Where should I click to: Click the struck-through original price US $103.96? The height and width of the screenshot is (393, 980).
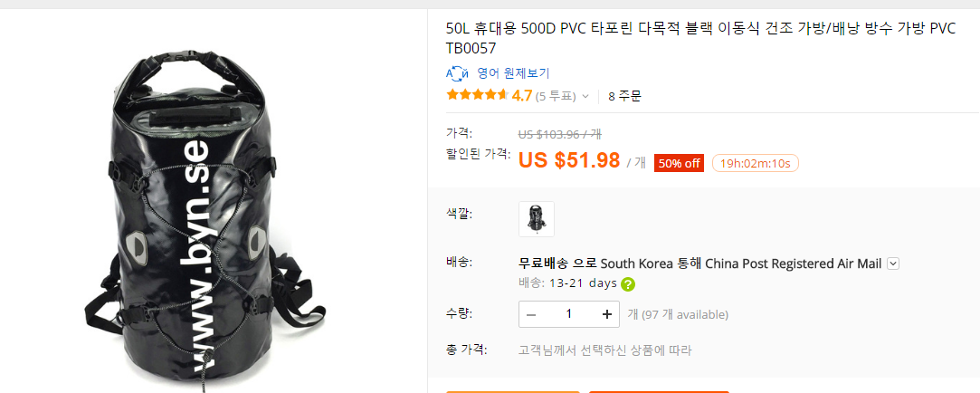[559, 133]
